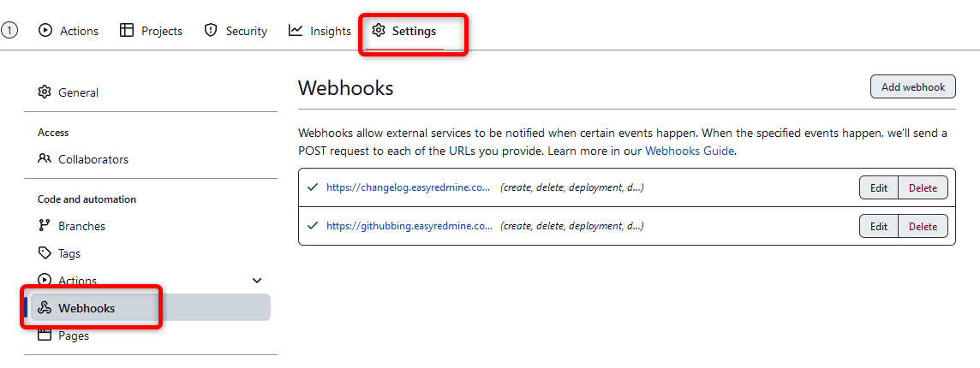Click the counter badge showing 1
This screenshot has width=980, height=368.
click(9, 30)
